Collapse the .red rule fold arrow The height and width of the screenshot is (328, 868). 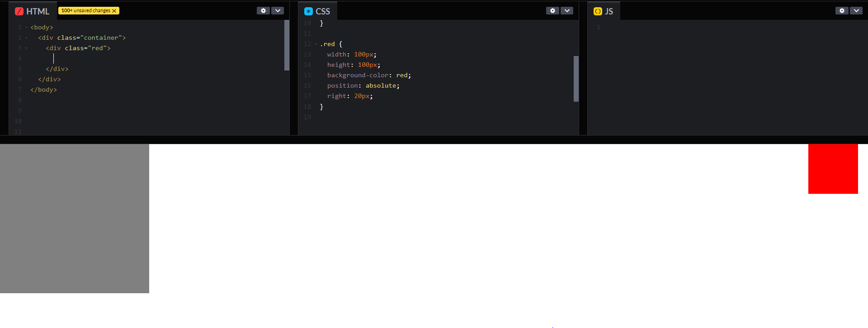[316, 44]
